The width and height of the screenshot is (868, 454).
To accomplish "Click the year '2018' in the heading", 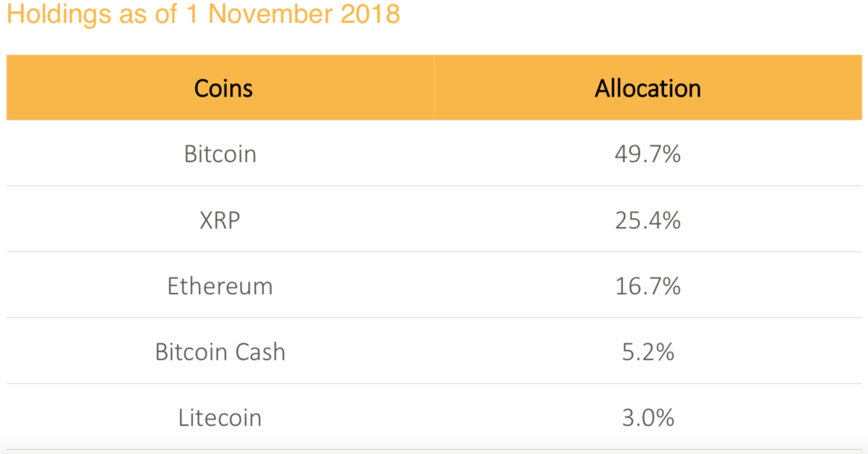I will [x=371, y=14].
